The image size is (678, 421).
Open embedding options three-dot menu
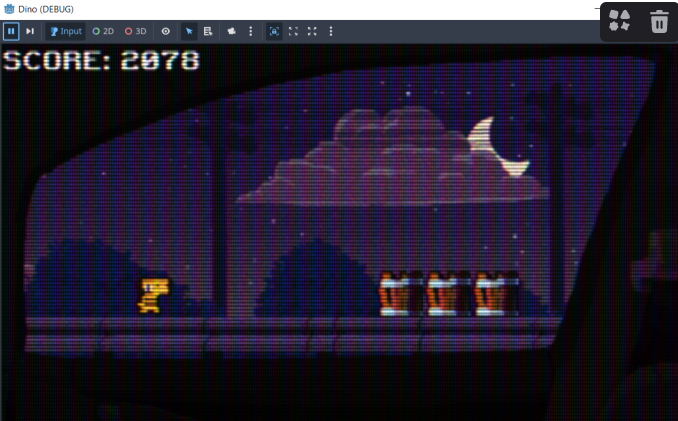(331, 31)
